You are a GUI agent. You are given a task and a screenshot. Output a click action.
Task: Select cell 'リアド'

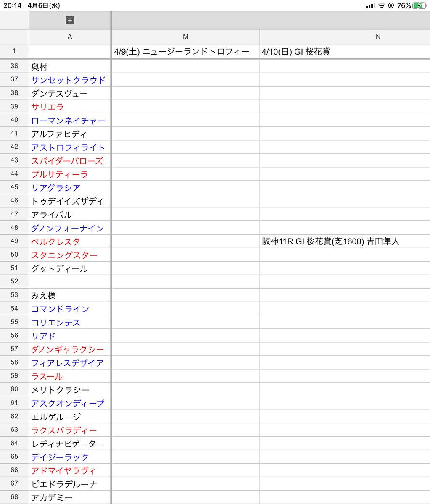pos(70,336)
